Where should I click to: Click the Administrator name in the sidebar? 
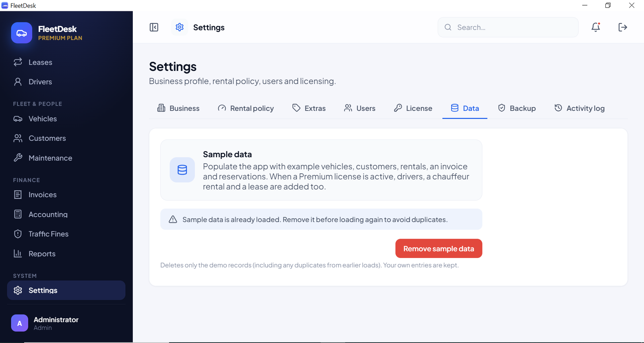pos(56,320)
